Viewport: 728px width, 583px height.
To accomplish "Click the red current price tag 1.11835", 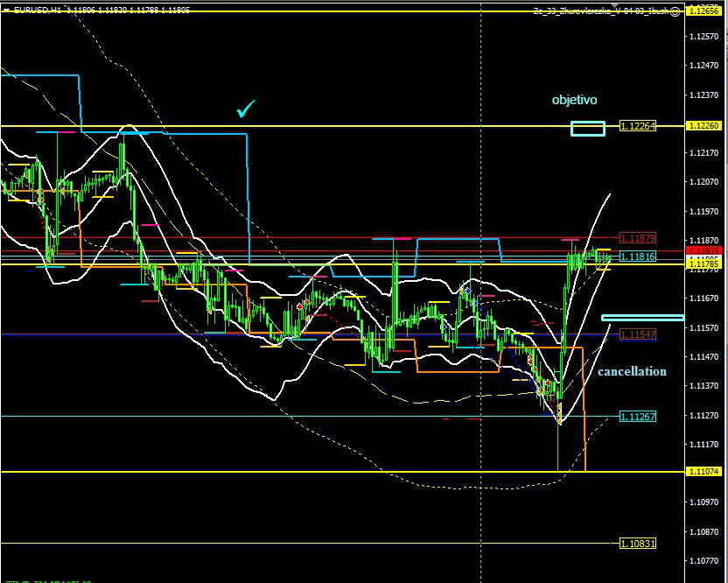I will (703, 250).
